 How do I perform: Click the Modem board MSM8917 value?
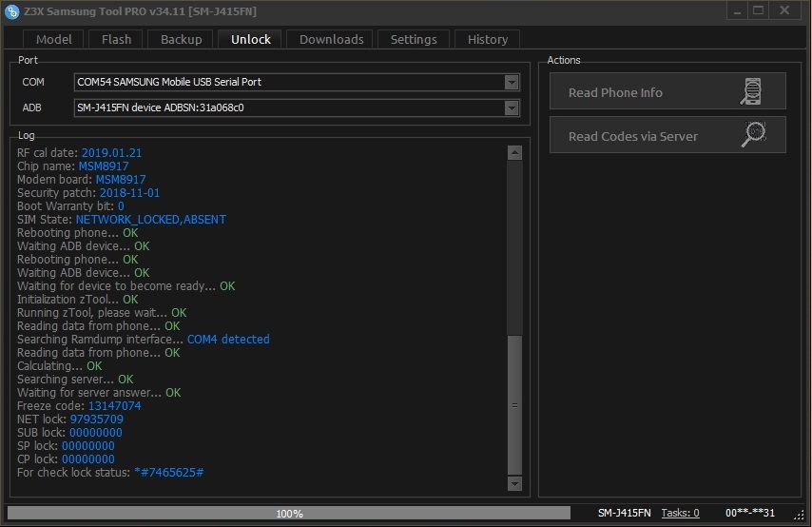[x=121, y=179]
